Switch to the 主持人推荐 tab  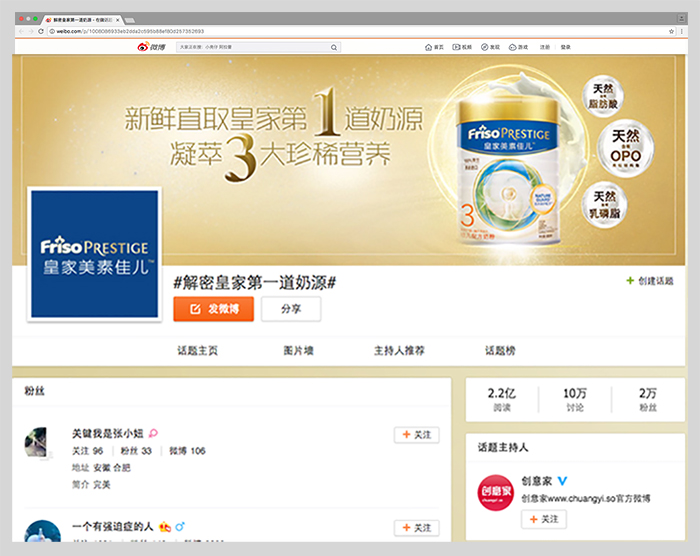click(x=399, y=351)
